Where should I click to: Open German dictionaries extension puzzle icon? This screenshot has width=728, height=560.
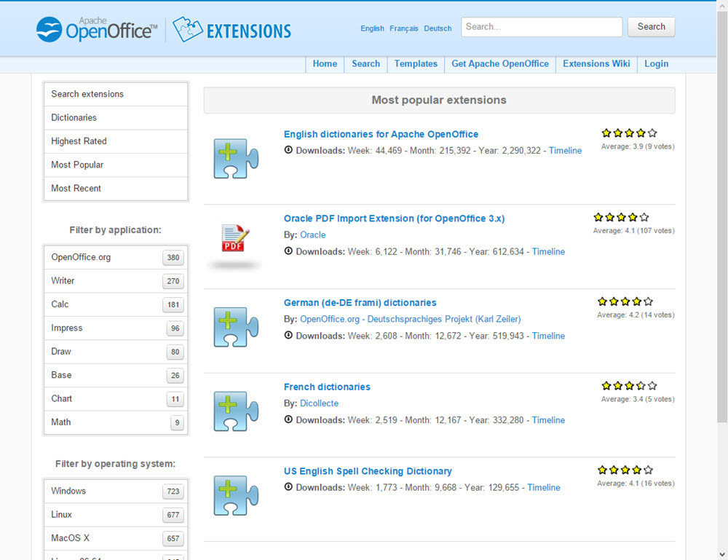[x=236, y=327]
